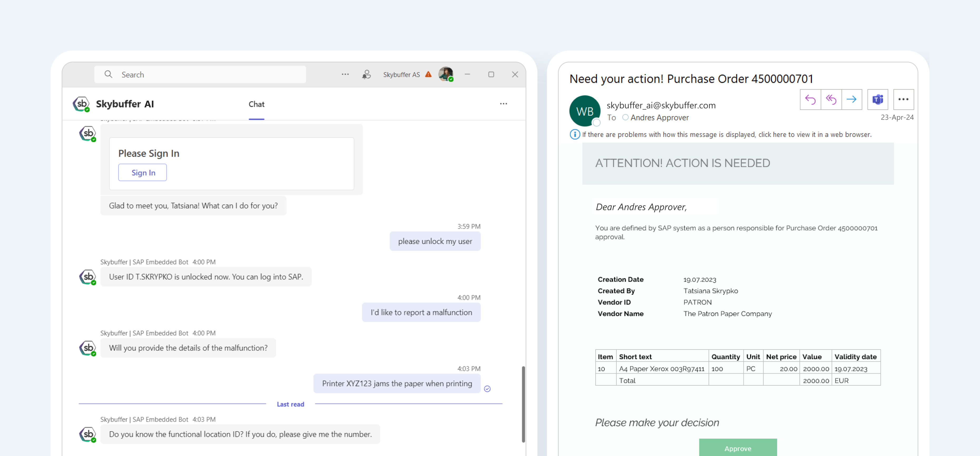980x456 pixels.
Task: Click the bot avatar beside malfunction details question
Action: [88, 348]
